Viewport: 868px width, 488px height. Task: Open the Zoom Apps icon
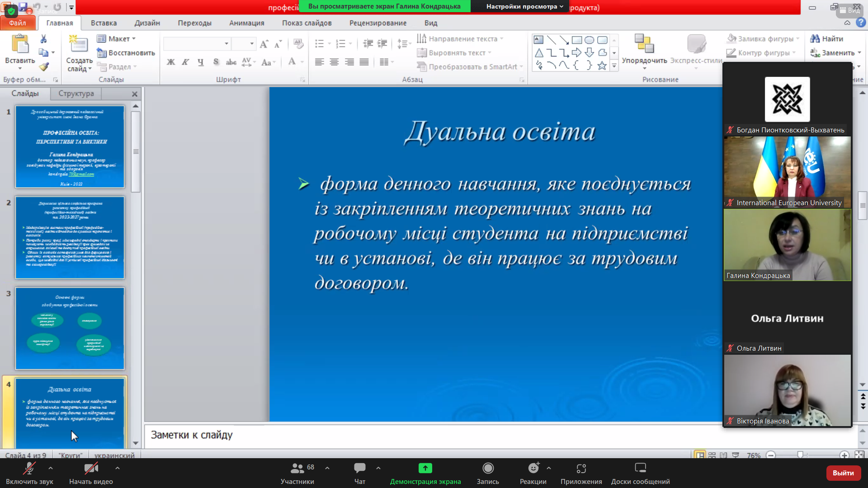click(581, 469)
